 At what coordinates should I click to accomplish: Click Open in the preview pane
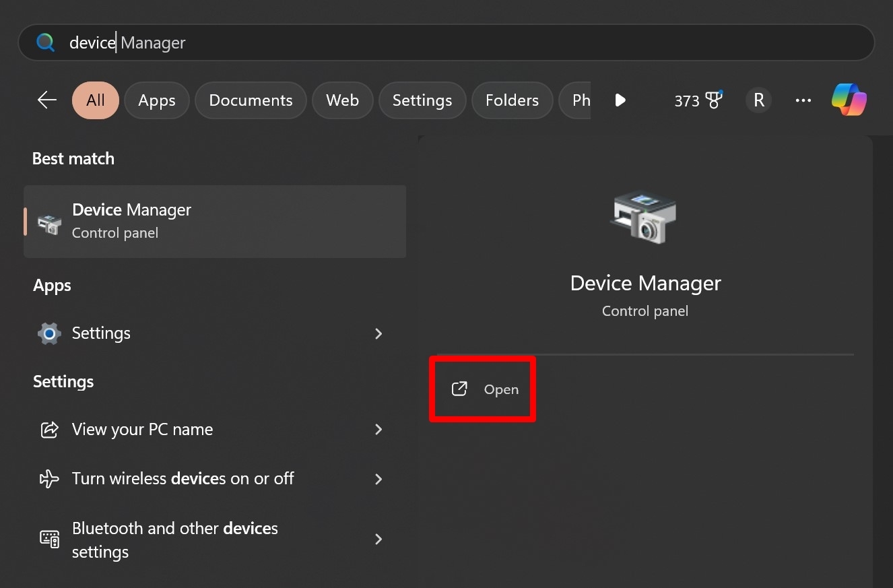485,389
